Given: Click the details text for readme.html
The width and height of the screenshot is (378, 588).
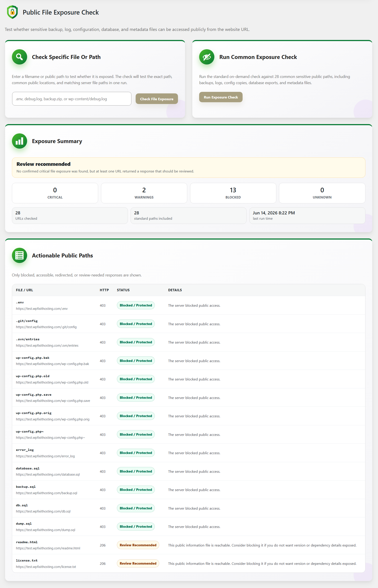Looking at the screenshot, I should (262, 545).
